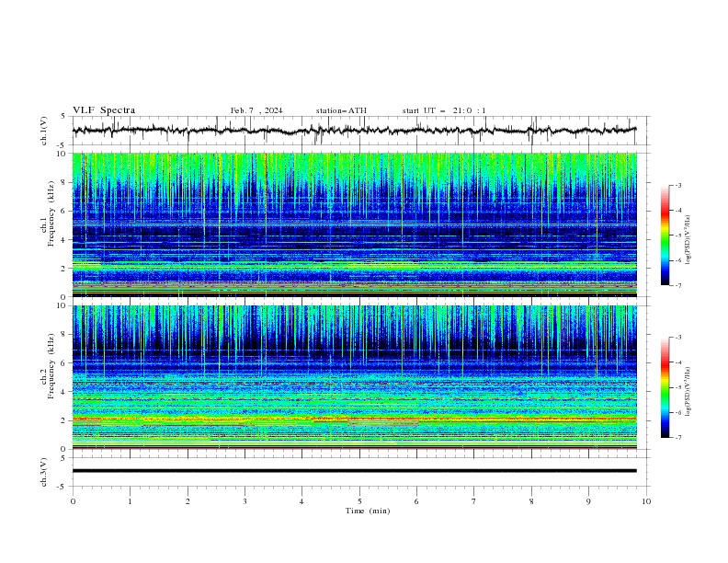Click the time axis tick label "0"

pyautogui.click(x=73, y=501)
